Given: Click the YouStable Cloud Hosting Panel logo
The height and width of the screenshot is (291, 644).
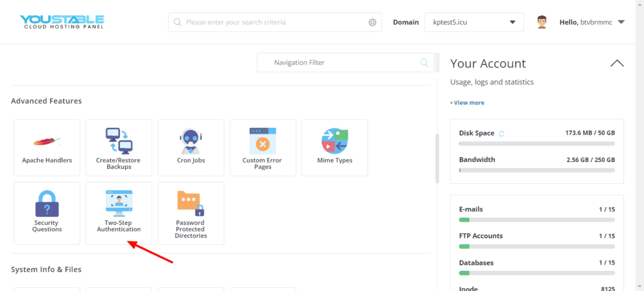Looking at the screenshot, I should tap(62, 22).
